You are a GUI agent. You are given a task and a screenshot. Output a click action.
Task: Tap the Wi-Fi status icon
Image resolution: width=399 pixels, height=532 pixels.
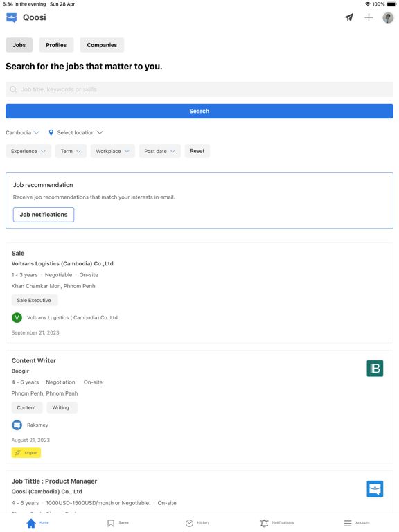coord(367,4)
